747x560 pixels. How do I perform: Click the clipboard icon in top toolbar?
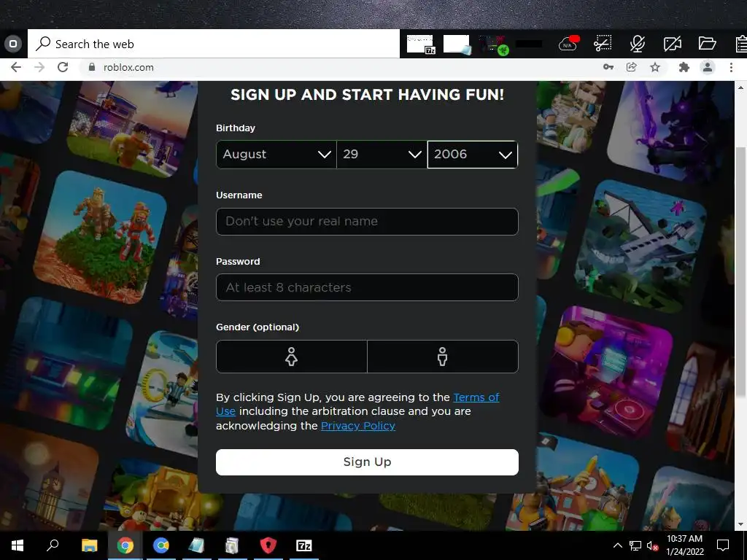click(x=741, y=43)
